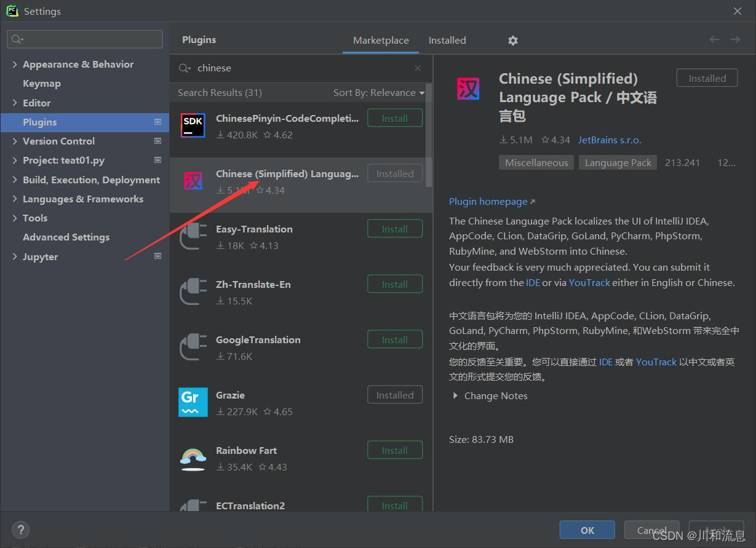Switch to the Installed tab
756x548 pixels.
click(447, 40)
